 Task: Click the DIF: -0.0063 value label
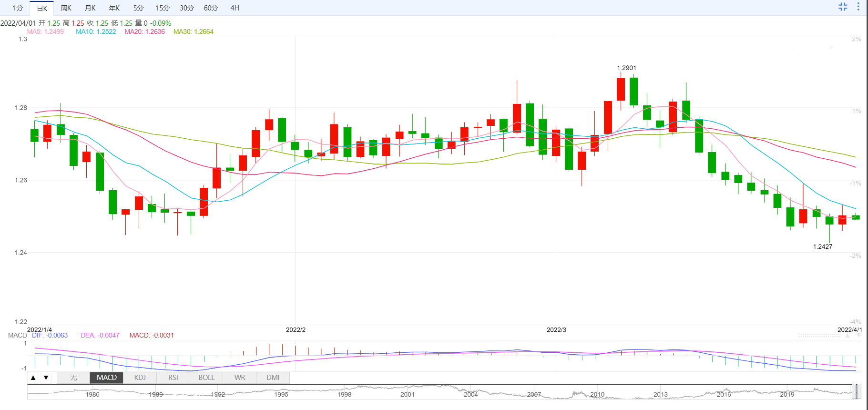click(x=50, y=335)
